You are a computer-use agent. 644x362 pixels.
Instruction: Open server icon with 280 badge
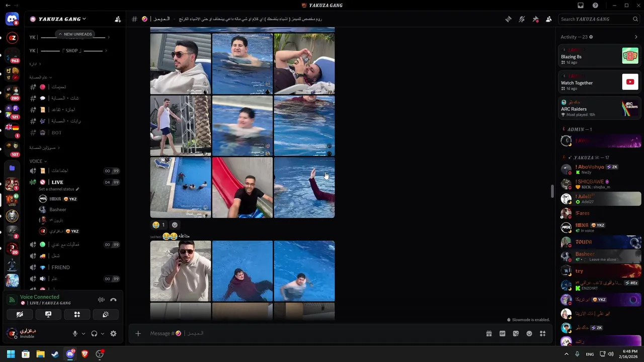point(12,94)
